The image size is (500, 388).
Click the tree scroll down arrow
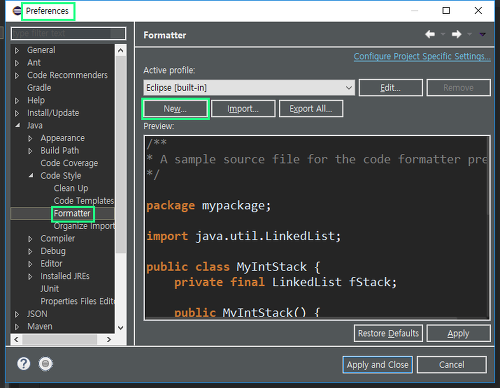(121, 328)
